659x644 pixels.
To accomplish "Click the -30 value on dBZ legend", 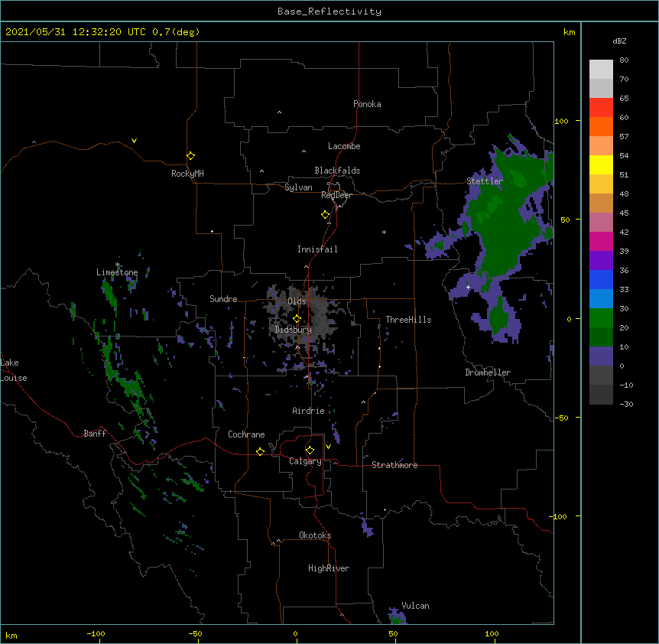I will (x=626, y=404).
